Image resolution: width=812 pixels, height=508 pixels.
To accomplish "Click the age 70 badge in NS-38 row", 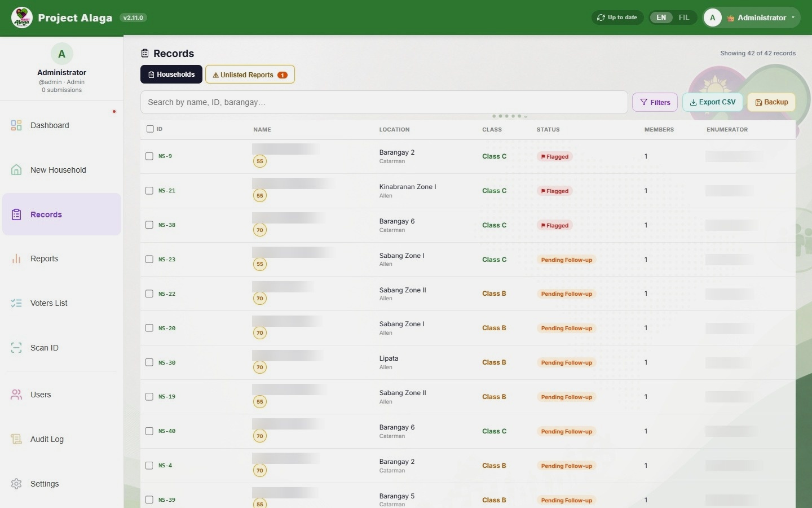I will point(259,230).
